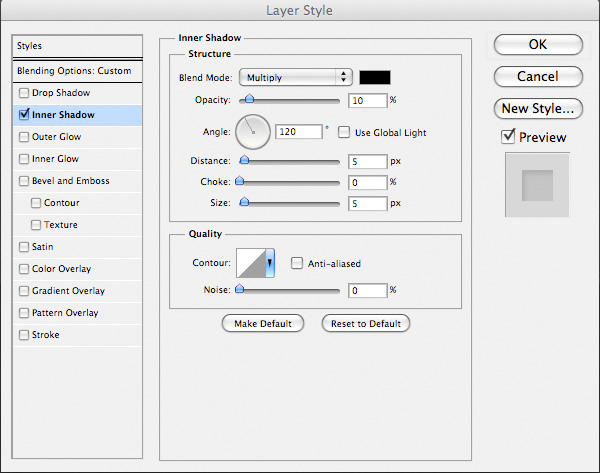Click Reset to Default button
600x473 pixels.
pos(366,324)
